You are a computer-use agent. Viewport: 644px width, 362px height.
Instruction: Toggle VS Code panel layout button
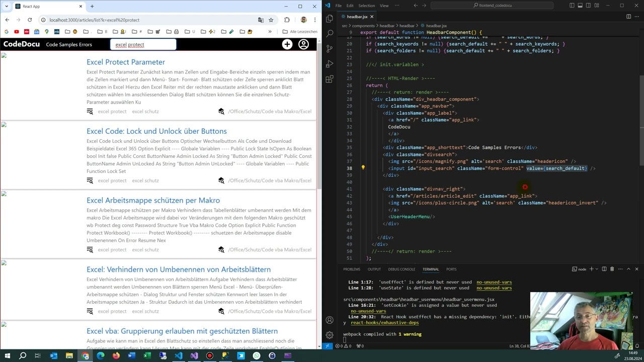point(580,6)
